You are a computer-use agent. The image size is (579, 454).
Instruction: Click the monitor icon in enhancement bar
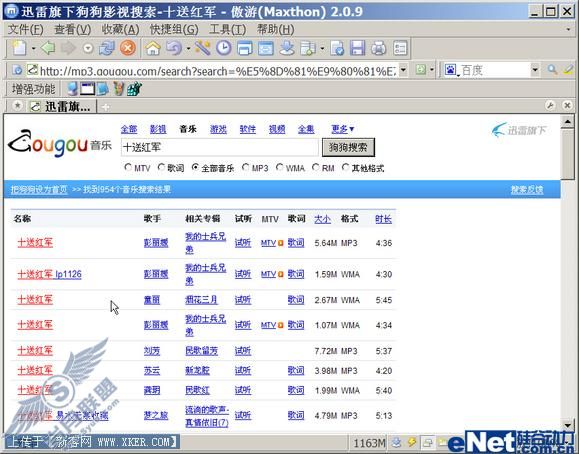[x=72, y=89]
